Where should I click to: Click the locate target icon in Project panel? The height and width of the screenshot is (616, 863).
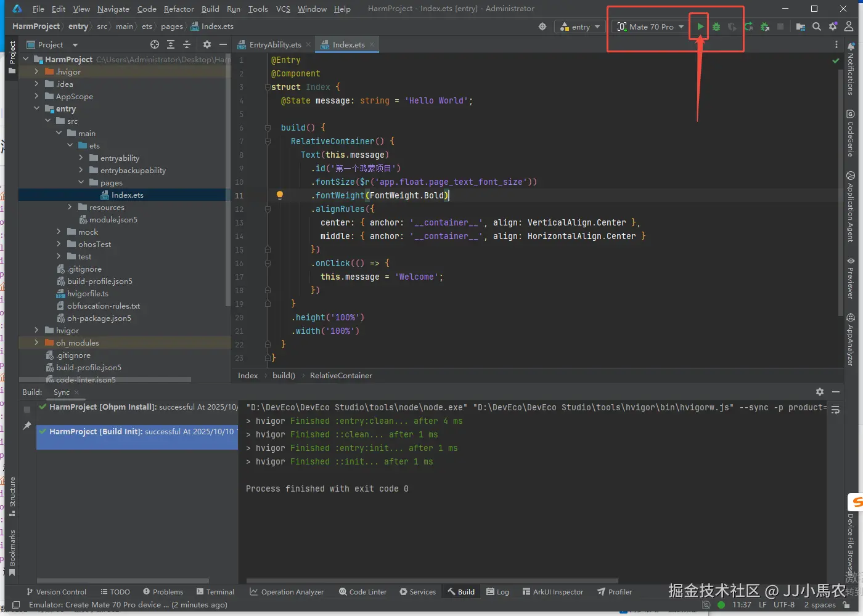pyautogui.click(x=155, y=44)
